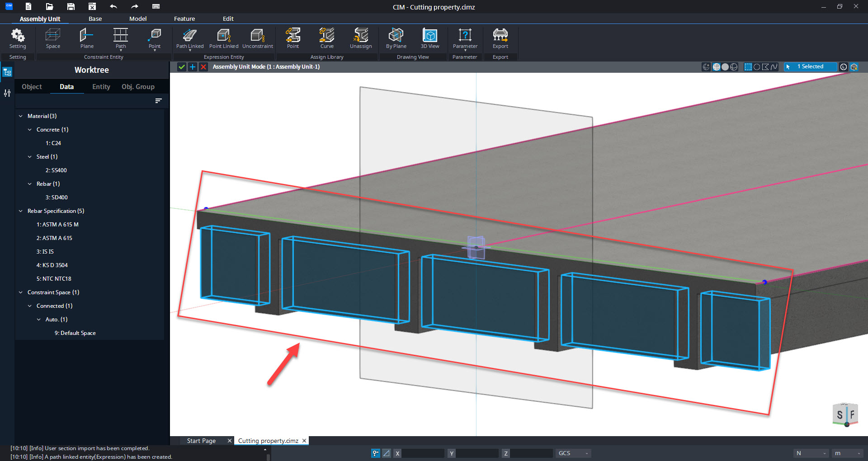Click the 1 Selected button
This screenshot has width=868, height=461.
click(x=810, y=67)
